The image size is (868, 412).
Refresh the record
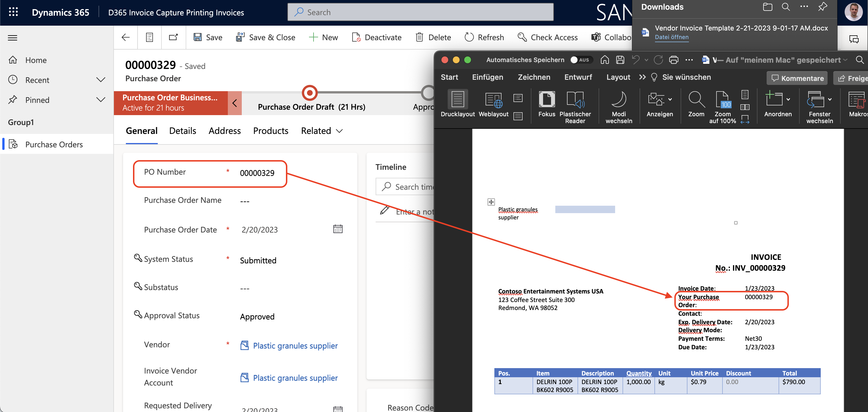tap(484, 37)
